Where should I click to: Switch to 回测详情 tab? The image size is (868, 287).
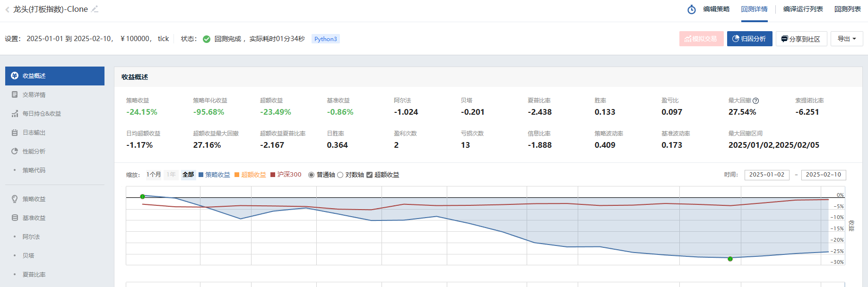point(754,9)
